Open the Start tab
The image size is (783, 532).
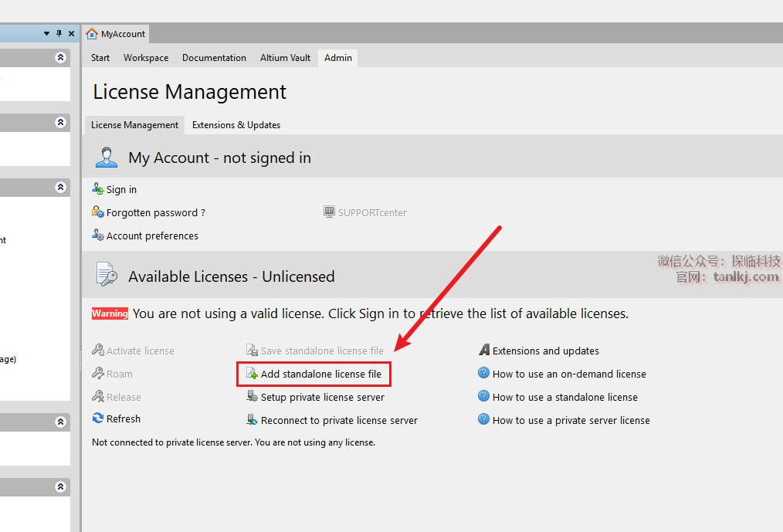pos(100,58)
